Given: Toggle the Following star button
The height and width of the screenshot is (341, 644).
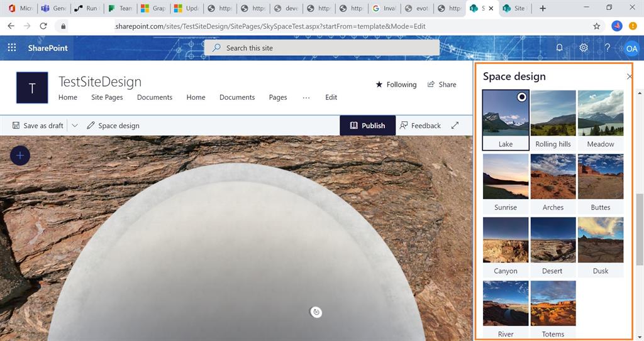Looking at the screenshot, I should [396, 85].
